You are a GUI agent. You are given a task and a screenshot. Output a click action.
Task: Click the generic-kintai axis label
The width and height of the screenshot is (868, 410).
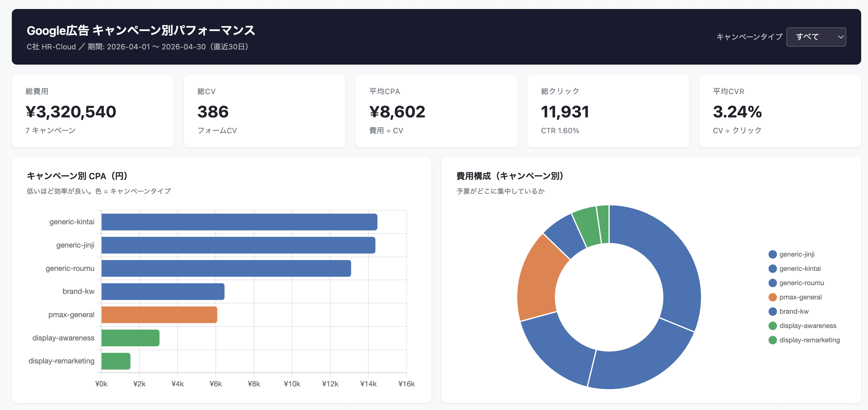click(x=72, y=222)
